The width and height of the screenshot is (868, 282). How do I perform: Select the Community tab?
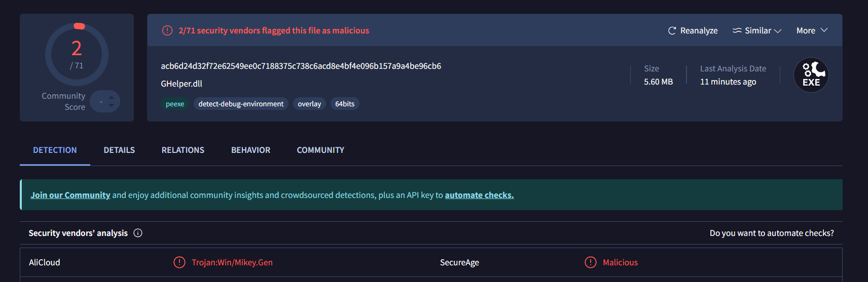(x=320, y=150)
